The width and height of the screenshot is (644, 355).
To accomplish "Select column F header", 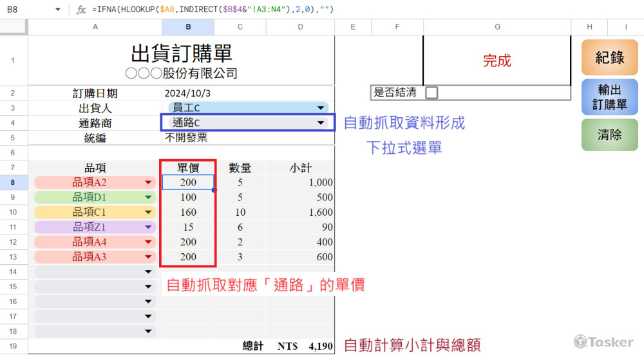I will (x=397, y=26).
